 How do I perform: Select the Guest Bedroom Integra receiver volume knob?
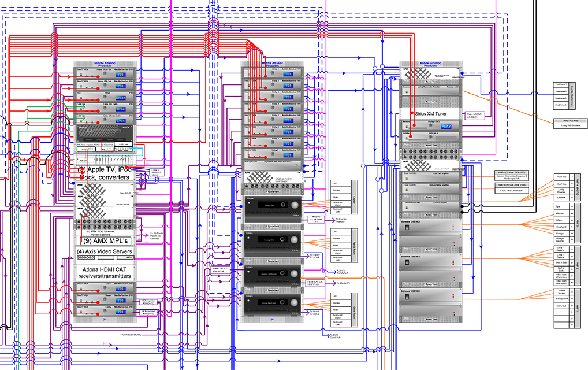coord(295,303)
